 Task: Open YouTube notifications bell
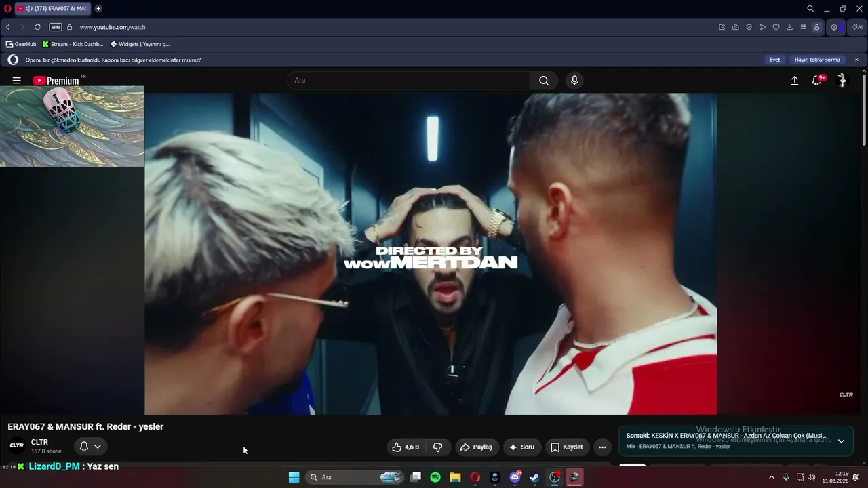pos(817,81)
